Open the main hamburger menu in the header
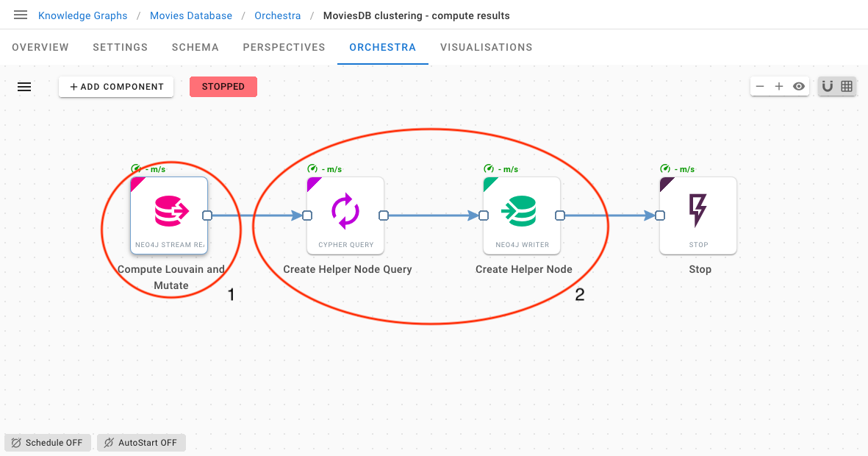The height and width of the screenshot is (456, 868). tap(21, 15)
